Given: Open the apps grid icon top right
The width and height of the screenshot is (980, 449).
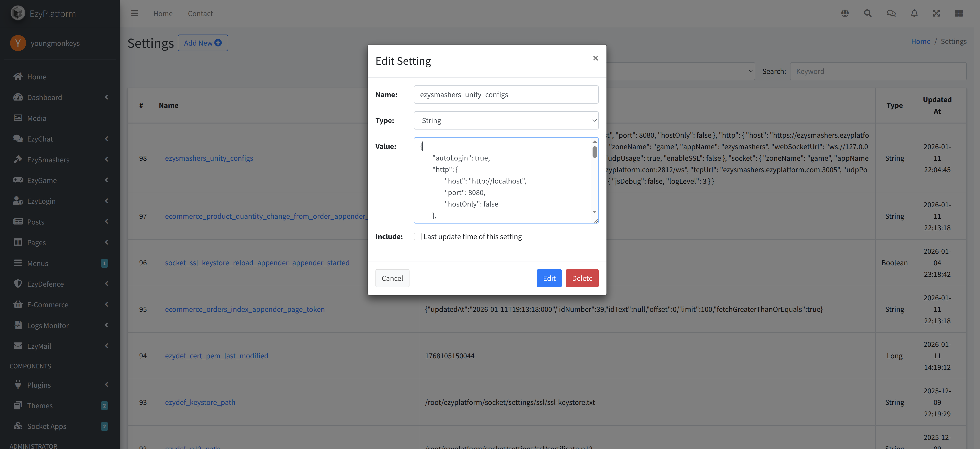Looking at the screenshot, I should point(958,13).
